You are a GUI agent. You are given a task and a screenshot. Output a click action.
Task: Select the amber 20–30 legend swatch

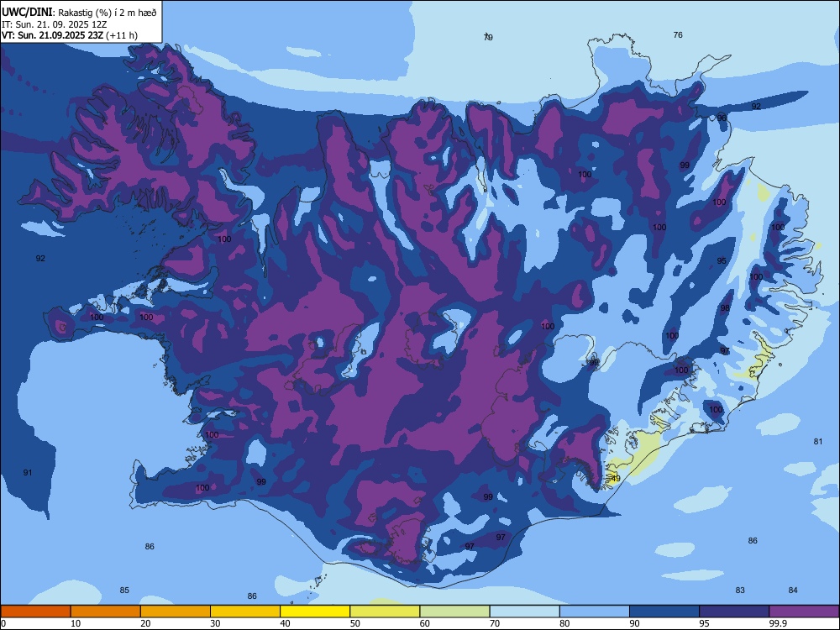[176, 612]
